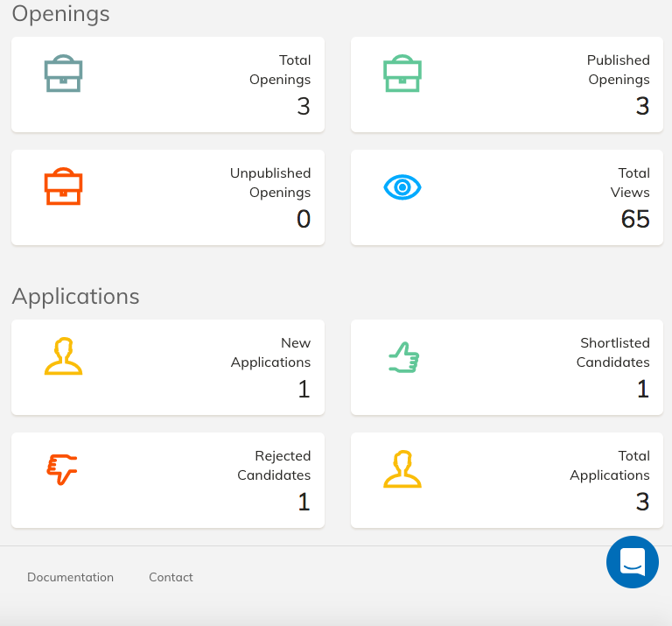Click the Rejected Candidates label
Viewport: 672px width, 626px height.
pyautogui.click(x=274, y=465)
